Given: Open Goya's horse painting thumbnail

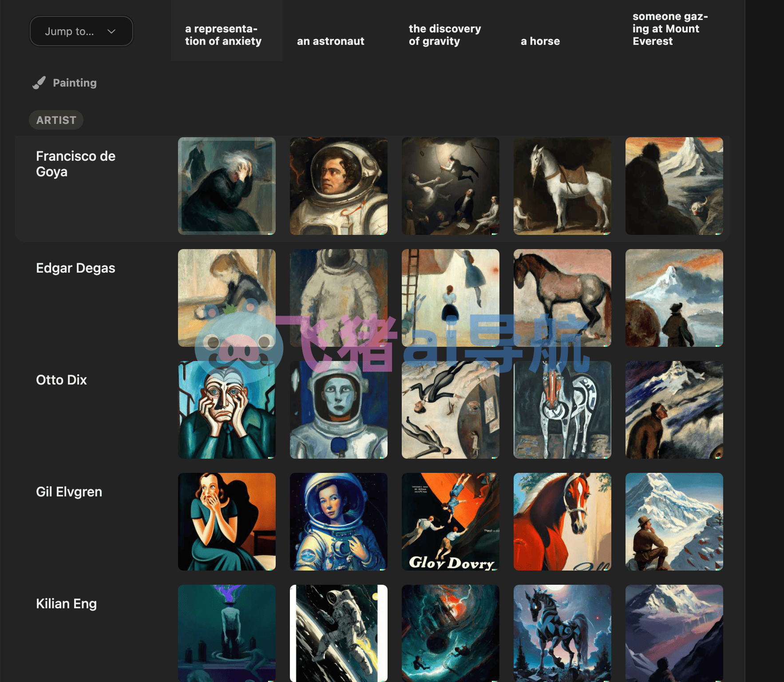Looking at the screenshot, I should point(562,186).
